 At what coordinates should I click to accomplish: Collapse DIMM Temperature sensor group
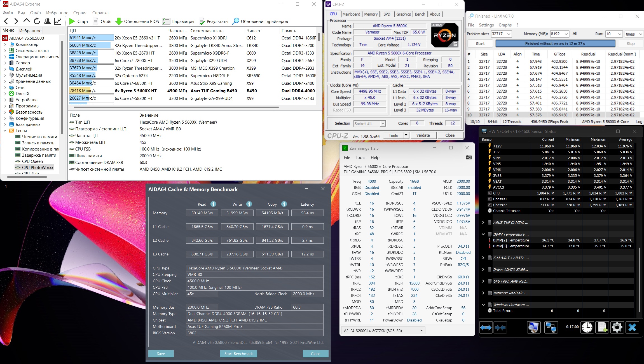tap(483, 234)
